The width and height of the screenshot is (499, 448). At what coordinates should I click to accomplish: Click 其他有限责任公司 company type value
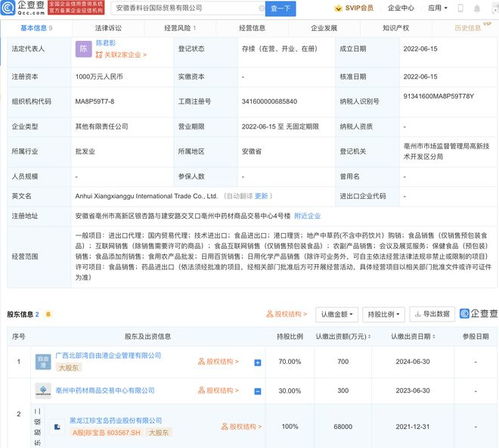click(102, 127)
